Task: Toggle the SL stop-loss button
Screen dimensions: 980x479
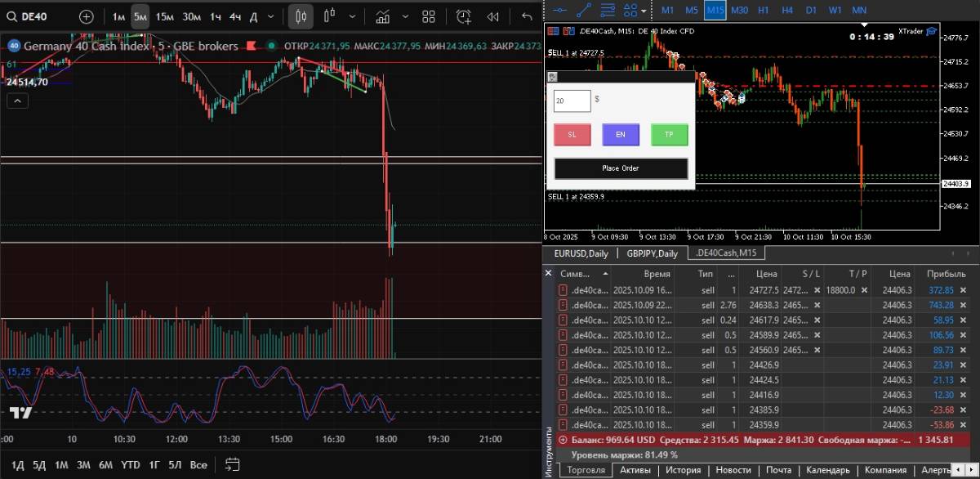Action: 572,135
